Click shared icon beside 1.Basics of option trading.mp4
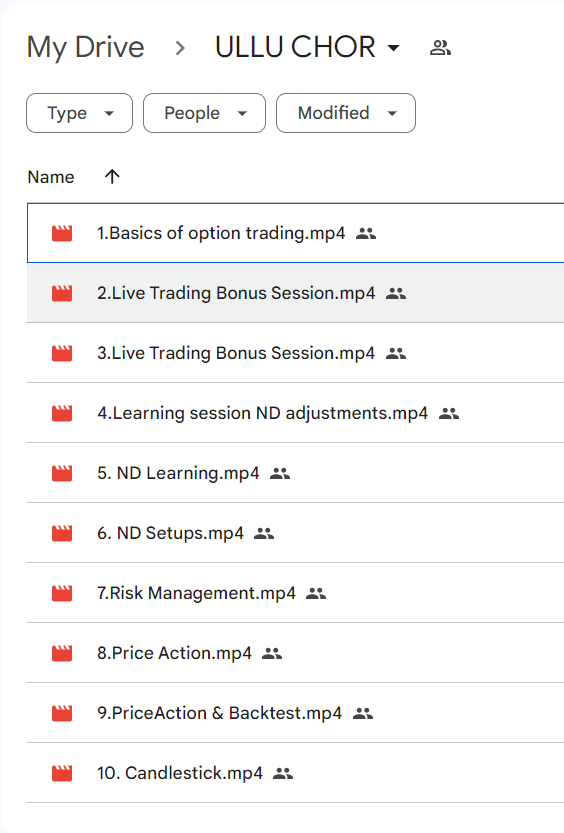Viewport: 564px width, 833px height. tap(366, 233)
